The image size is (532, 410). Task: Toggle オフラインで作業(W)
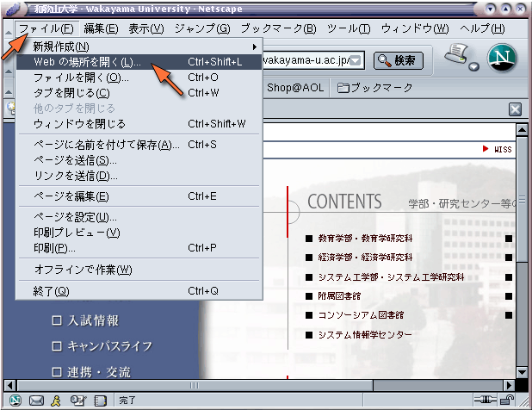139,270
